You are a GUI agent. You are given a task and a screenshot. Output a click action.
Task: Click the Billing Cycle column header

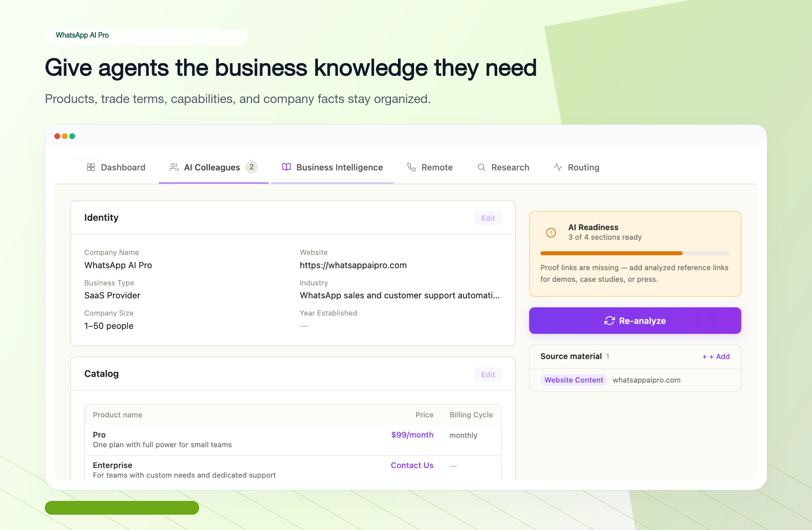click(471, 415)
